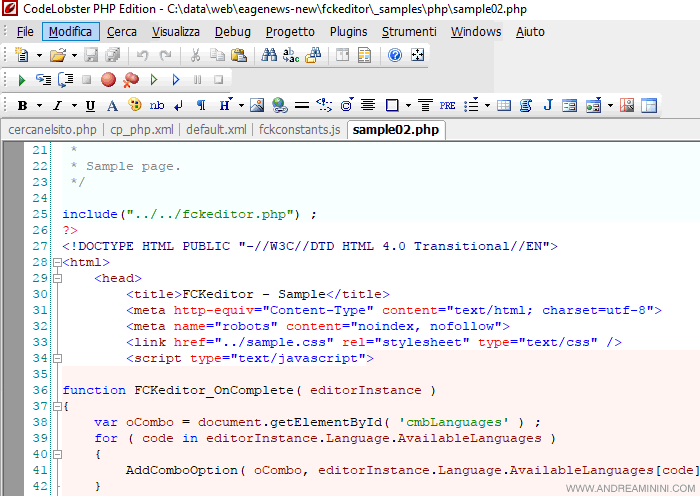700x496 pixels.
Task: Open the dropdown next to square icon
Action: [x=408, y=106]
